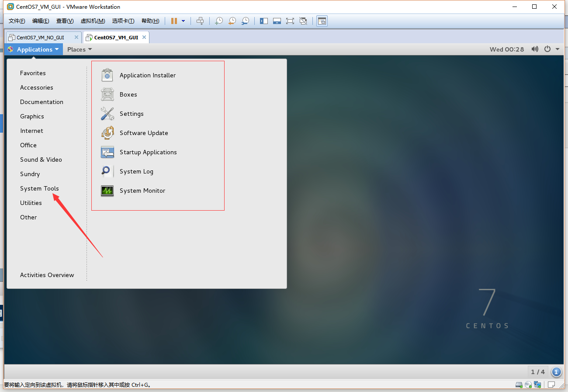Open Settings in the System Tools list

click(x=132, y=114)
